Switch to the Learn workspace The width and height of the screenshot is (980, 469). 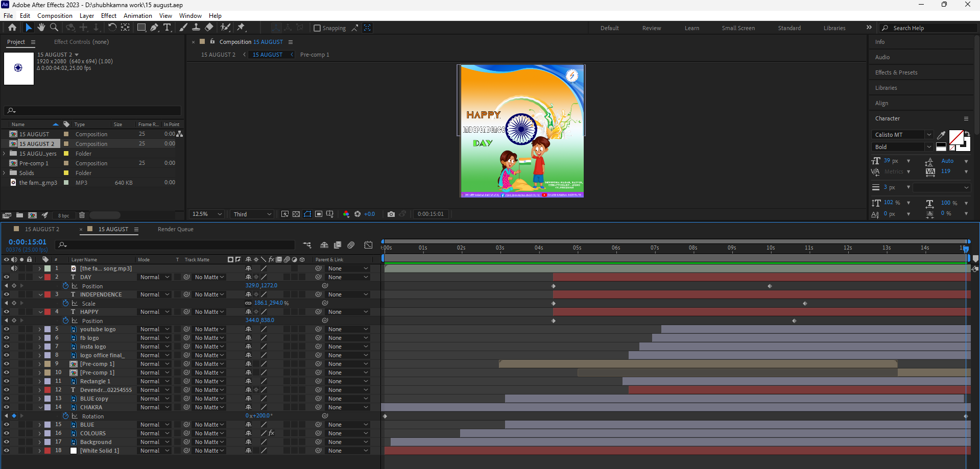click(x=692, y=28)
